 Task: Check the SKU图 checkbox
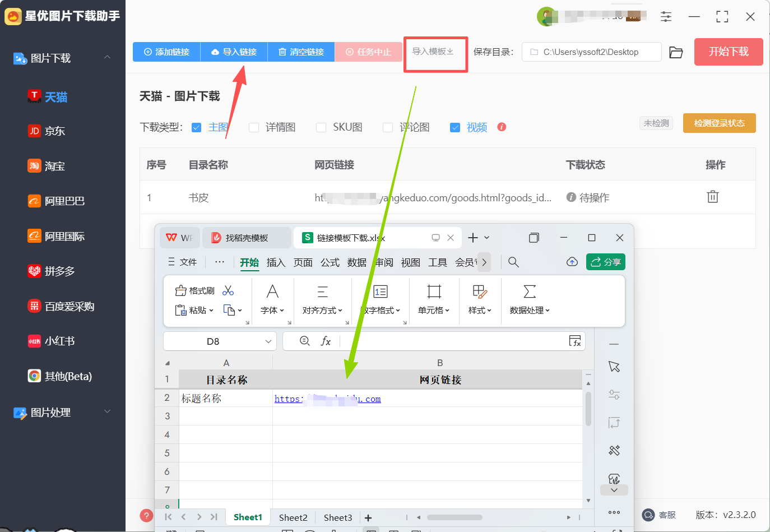pos(321,127)
